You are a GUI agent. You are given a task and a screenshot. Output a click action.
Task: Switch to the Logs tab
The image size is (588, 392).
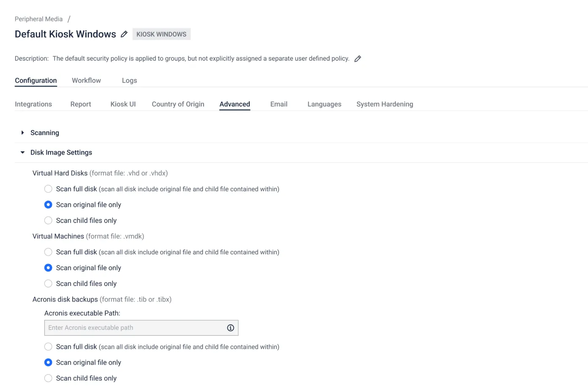129,80
